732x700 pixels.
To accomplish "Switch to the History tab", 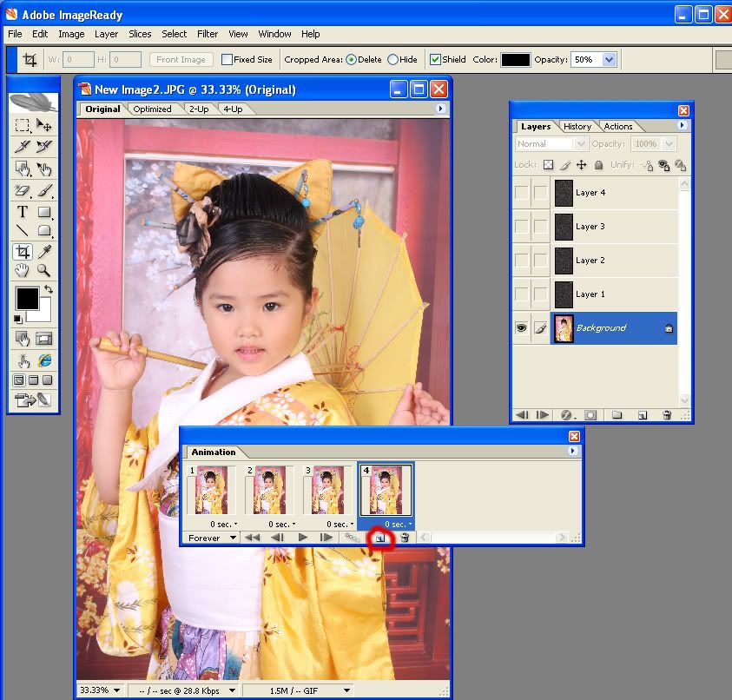I will (577, 127).
